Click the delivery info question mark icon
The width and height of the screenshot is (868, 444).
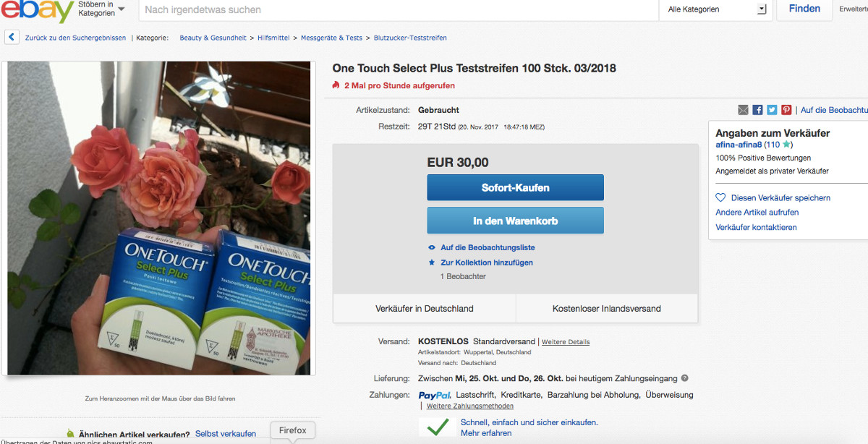pyautogui.click(x=684, y=378)
